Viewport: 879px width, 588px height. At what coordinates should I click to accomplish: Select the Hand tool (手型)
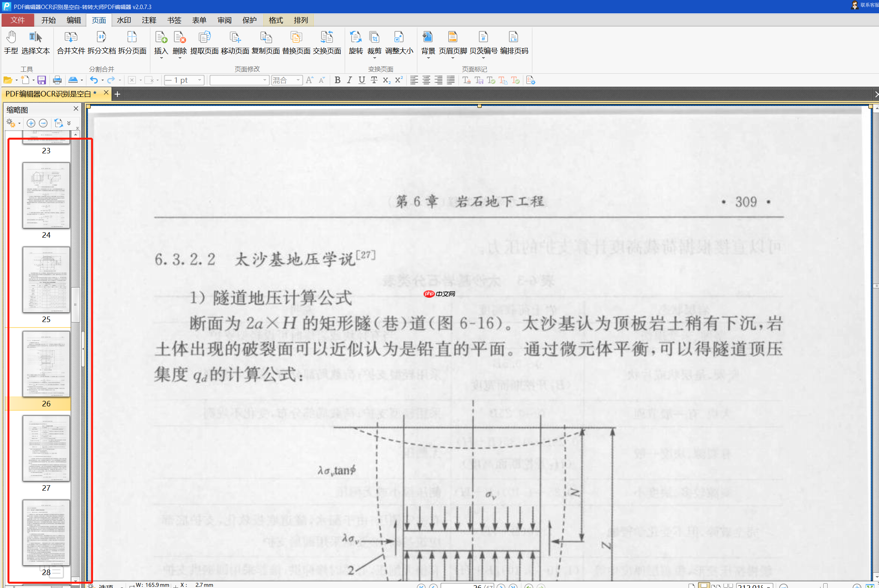11,43
